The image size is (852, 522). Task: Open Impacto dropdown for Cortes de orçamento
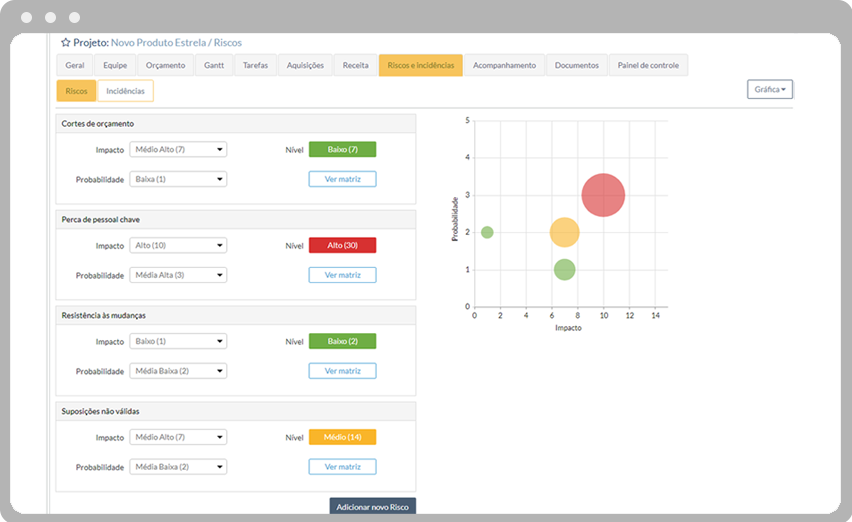(178, 150)
